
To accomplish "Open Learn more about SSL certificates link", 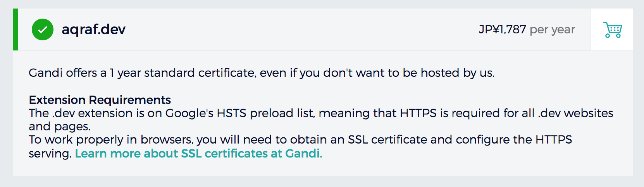I will [198, 154].
